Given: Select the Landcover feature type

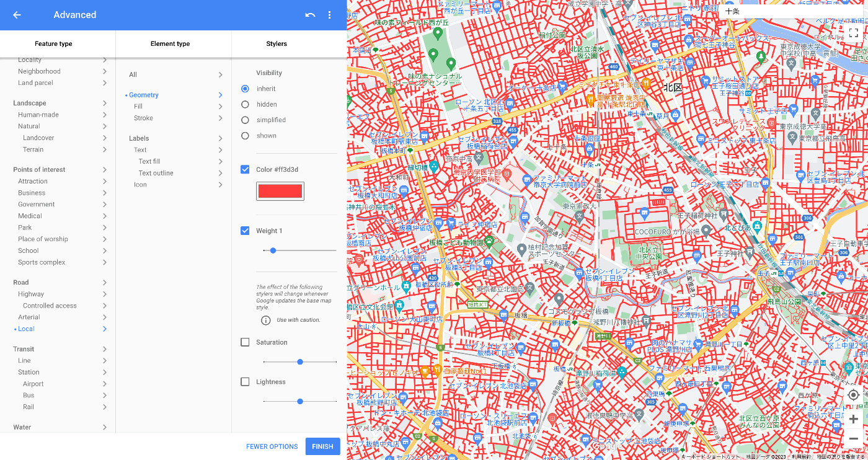Looking at the screenshot, I should 38,138.
